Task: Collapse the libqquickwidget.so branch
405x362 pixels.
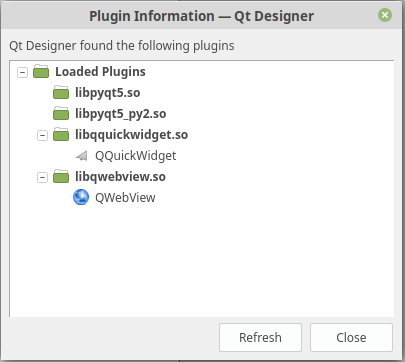Action: pos(42,135)
